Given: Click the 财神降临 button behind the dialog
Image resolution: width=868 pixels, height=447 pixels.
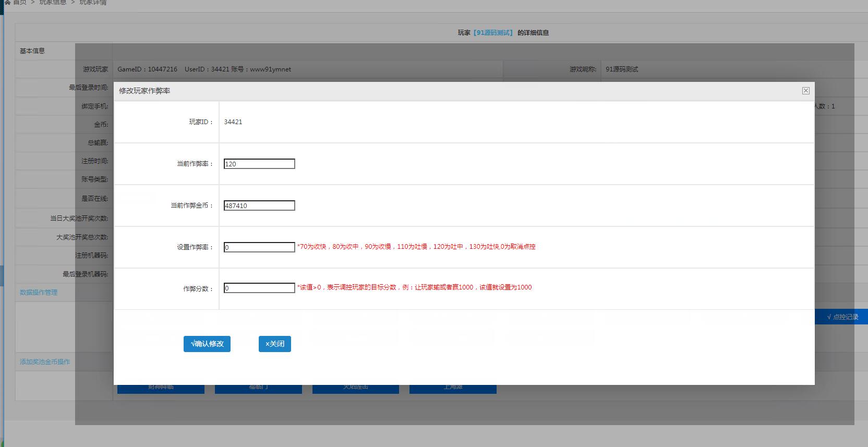Looking at the screenshot, I should tap(161, 389).
